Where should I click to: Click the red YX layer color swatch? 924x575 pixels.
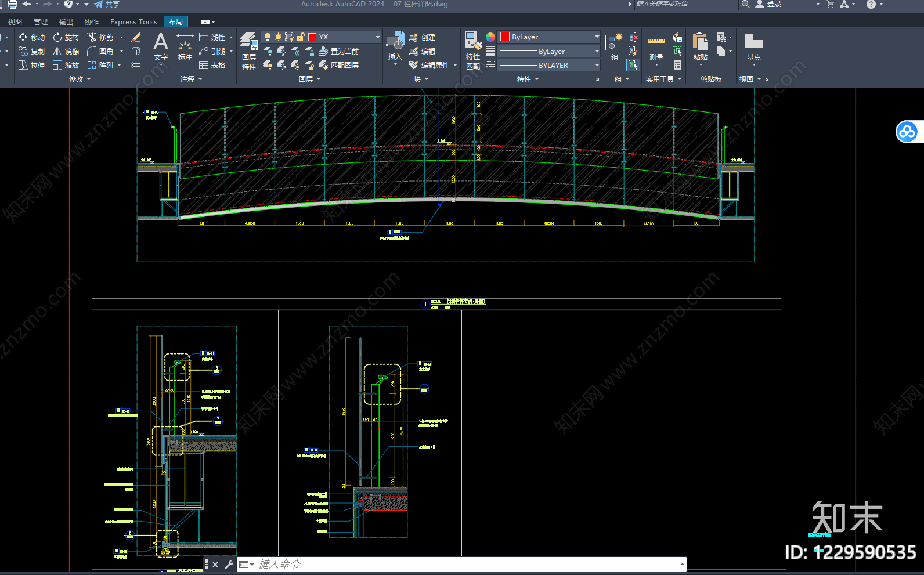(312, 37)
